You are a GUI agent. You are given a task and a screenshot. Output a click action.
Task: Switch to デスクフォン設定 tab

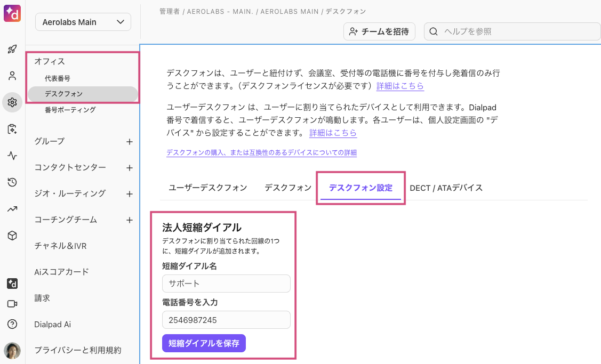(x=360, y=188)
